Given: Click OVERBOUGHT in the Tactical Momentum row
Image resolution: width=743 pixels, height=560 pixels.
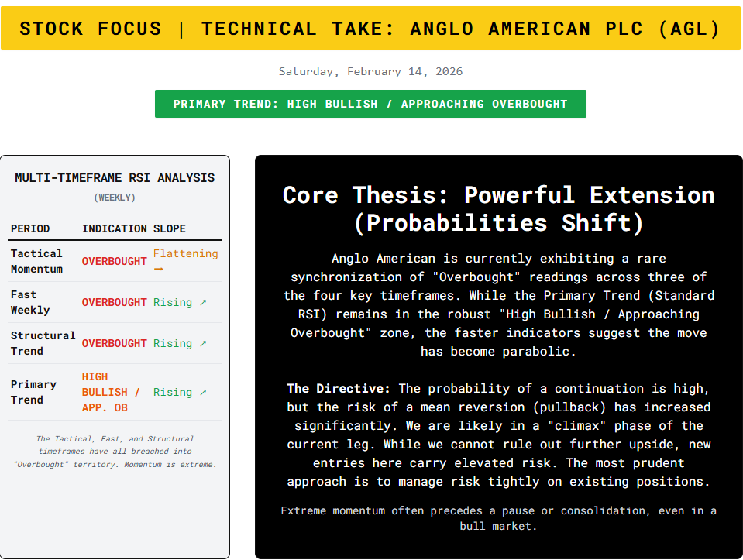Looking at the screenshot, I should point(114,261).
